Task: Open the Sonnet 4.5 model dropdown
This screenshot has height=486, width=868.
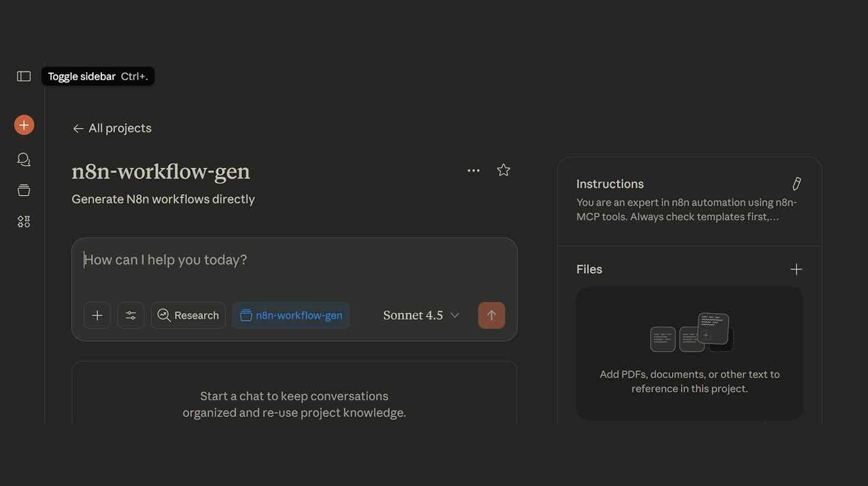Action: pyautogui.click(x=420, y=315)
